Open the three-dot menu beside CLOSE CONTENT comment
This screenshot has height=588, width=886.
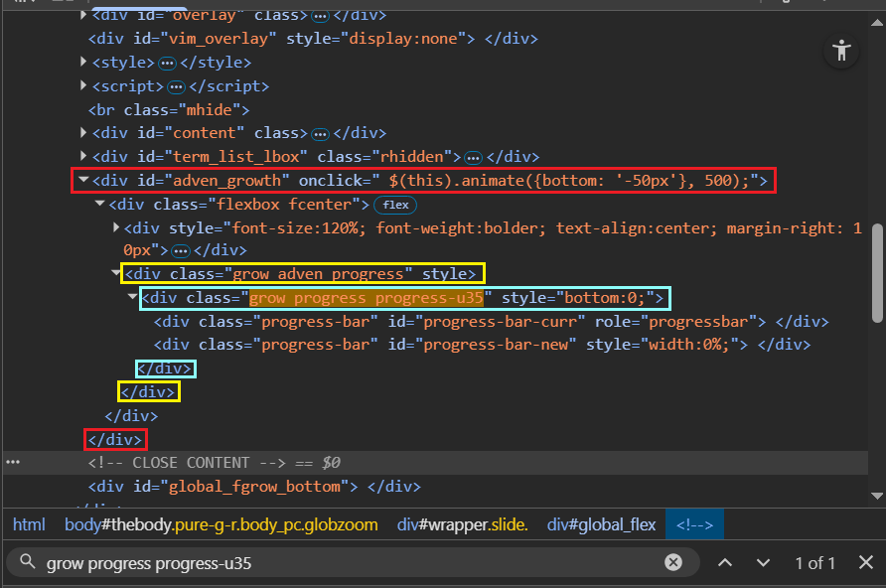[x=13, y=463]
